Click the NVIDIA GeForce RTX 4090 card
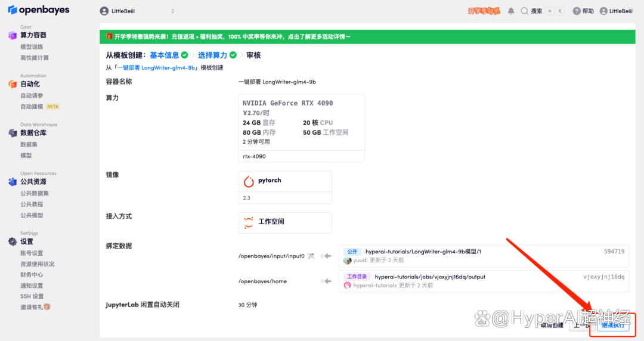 (x=301, y=128)
